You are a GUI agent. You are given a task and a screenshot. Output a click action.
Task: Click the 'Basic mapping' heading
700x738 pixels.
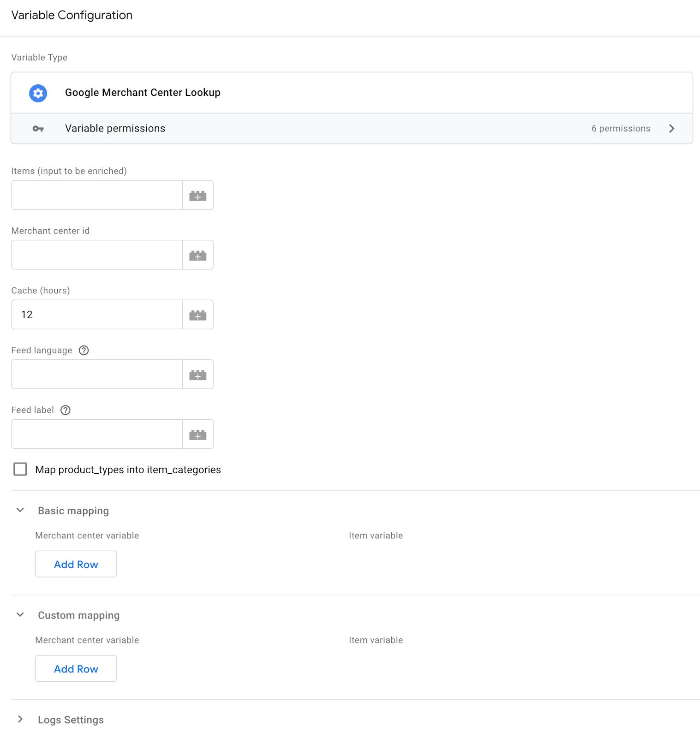73,511
